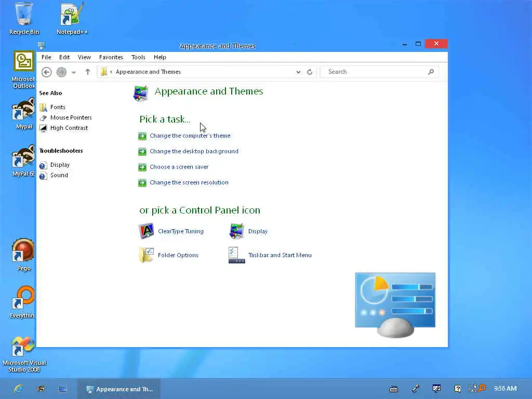Open the Favorites menu
The width and height of the screenshot is (532, 399).
(111, 57)
